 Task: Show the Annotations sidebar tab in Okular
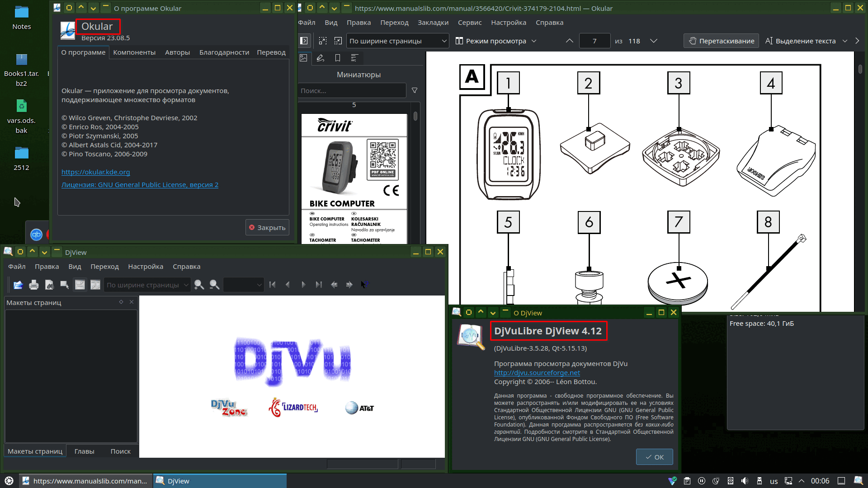pyautogui.click(x=321, y=58)
